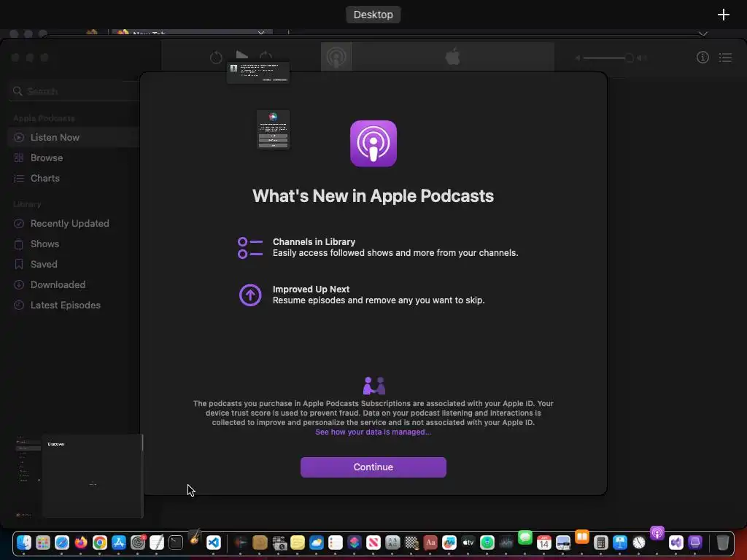The image size is (747, 560).
Task: Open the Clock app in the Dock
Action: point(639,542)
